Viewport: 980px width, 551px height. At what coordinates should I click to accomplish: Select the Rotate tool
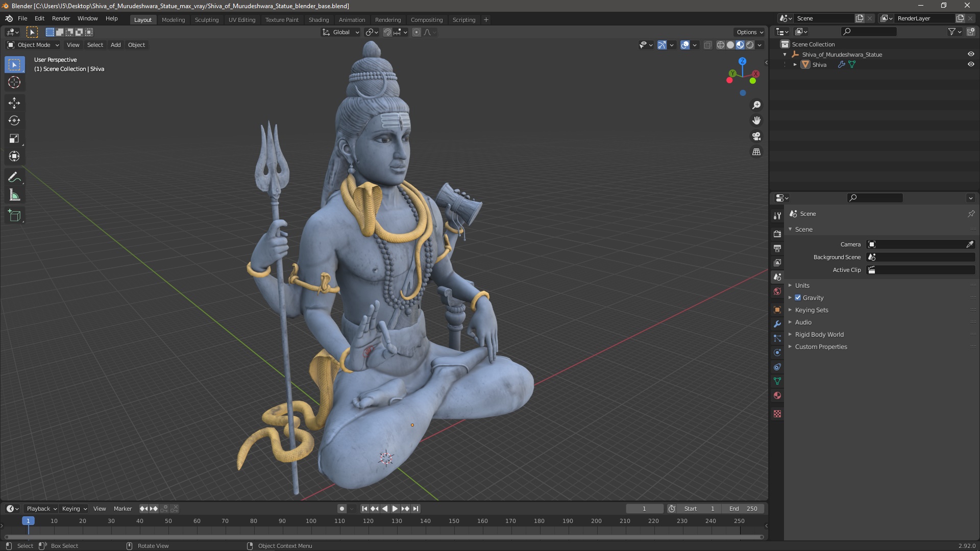coord(14,121)
